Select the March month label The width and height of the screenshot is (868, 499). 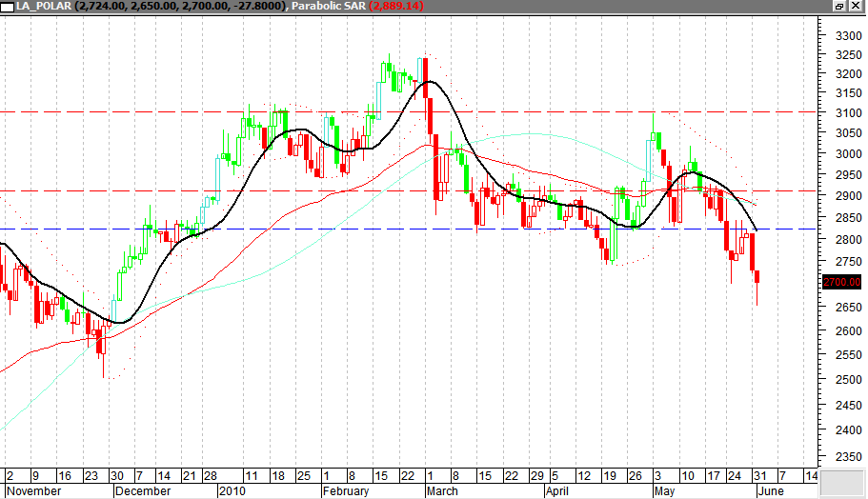[x=441, y=491]
